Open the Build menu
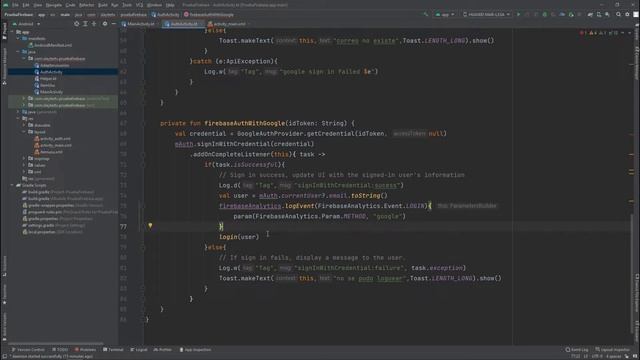Screen dimensions: 640x360 [x=102, y=5]
